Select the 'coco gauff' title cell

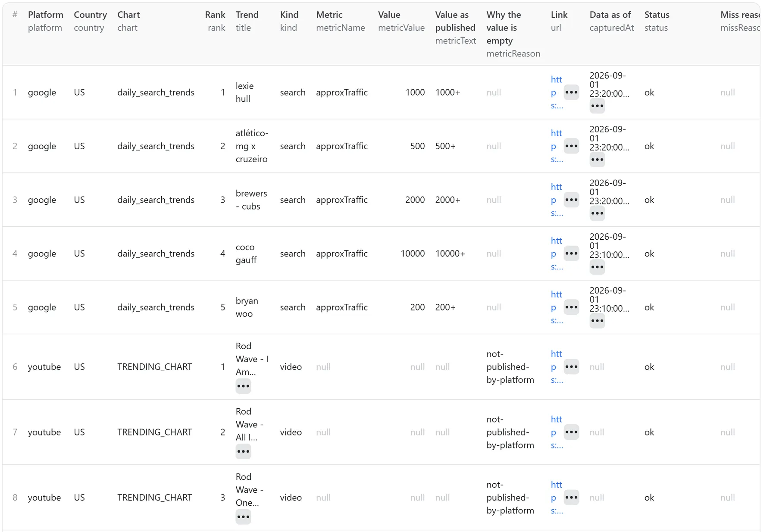[x=246, y=253]
